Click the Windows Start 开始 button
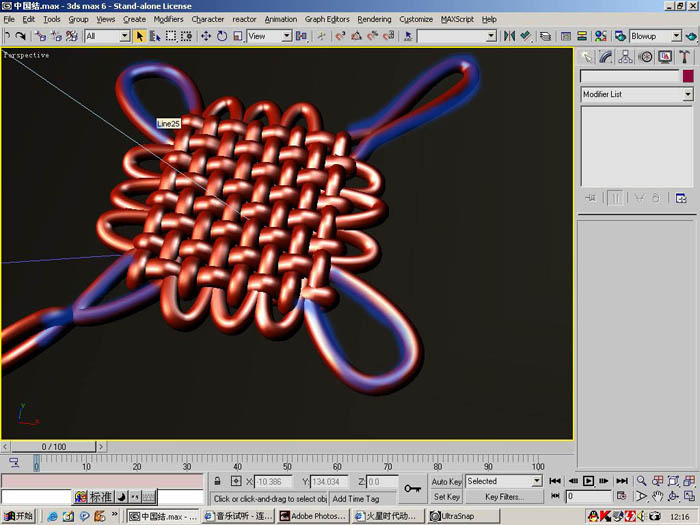 tap(19, 516)
